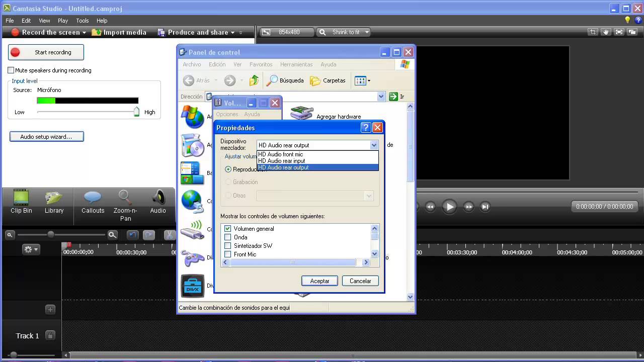This screenshot has width=644, height=362.
Task: Detach the preview window
Action: 632,32
